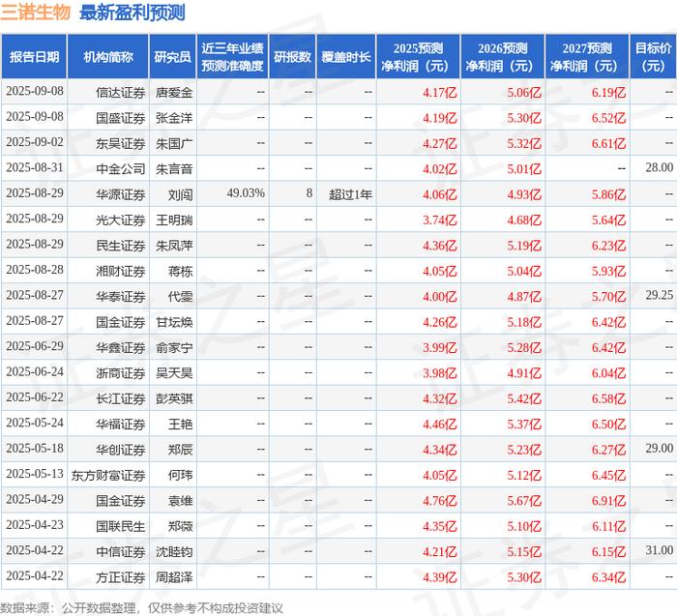This screenshot has height=616, width=677.
Task: Select the 机构简称 column header
Action: 108,56
